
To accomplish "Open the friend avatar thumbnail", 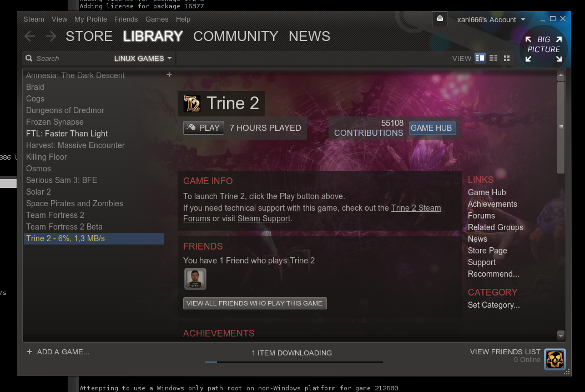I will pyautogui.click(x=195, y=279).
